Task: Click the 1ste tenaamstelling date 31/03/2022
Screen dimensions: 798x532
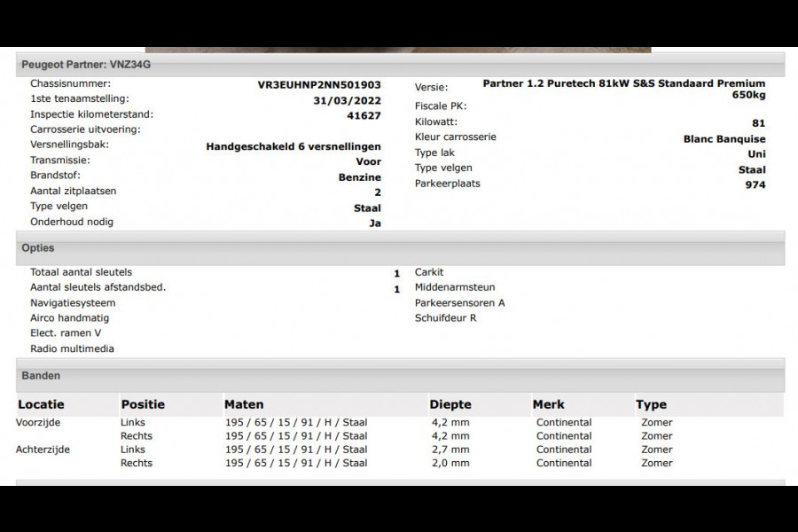Action: click(x=349, y=100)
